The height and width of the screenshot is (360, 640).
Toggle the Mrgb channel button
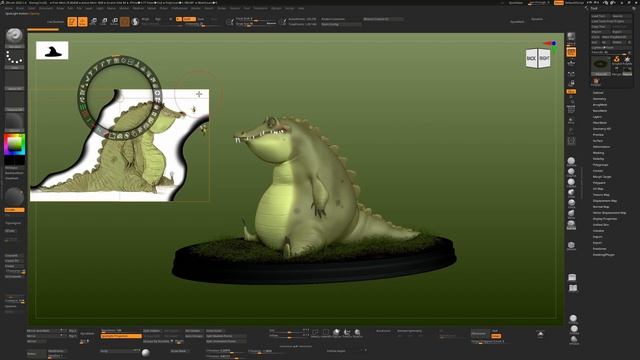tap(145, 19)
